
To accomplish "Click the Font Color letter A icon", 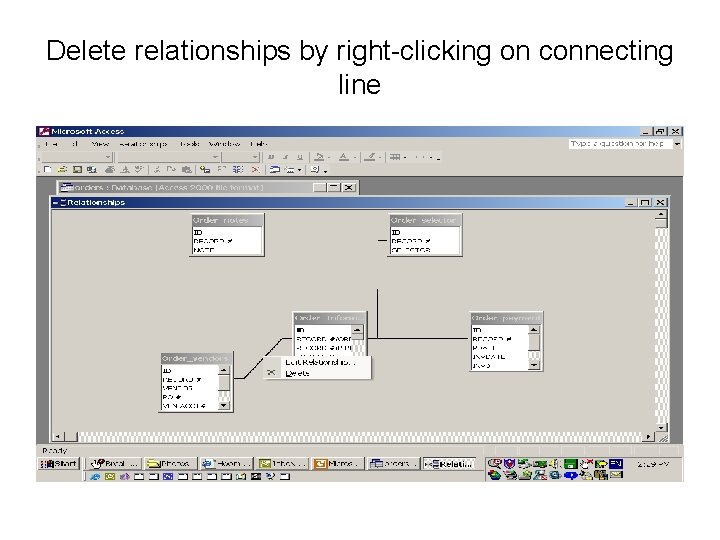I will [343, 157].
